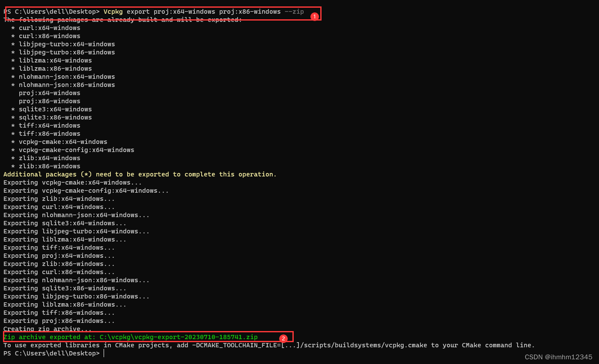This screenshot has height=364, width=599.
Task: Click 'Exporting liblzma:x64-windows...' line
Action: click(65, 239)
